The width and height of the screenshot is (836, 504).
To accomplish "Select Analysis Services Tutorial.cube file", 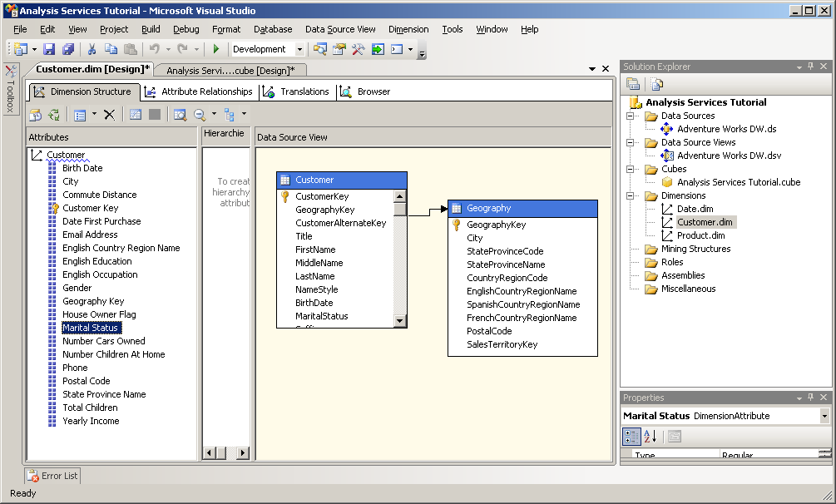I will pyautogui.click(x=739, y=182).
